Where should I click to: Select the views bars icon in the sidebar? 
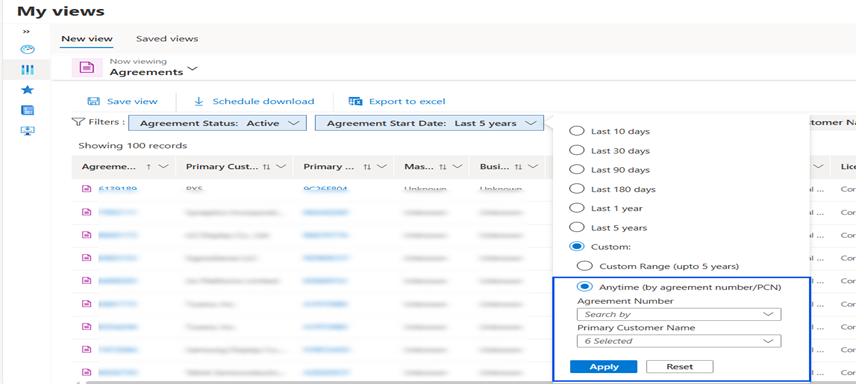pos(27,69)
